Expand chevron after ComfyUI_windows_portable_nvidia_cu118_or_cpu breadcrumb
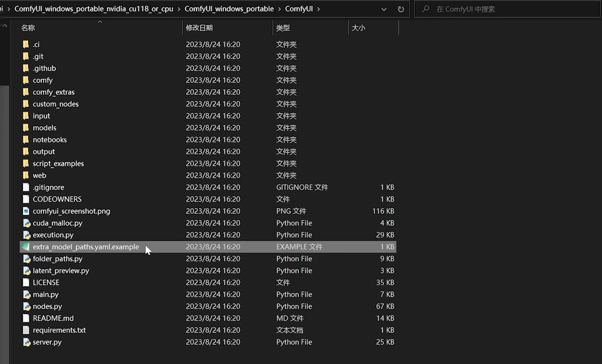The height and width of the screenshot is (364, 602). (179, 9)
